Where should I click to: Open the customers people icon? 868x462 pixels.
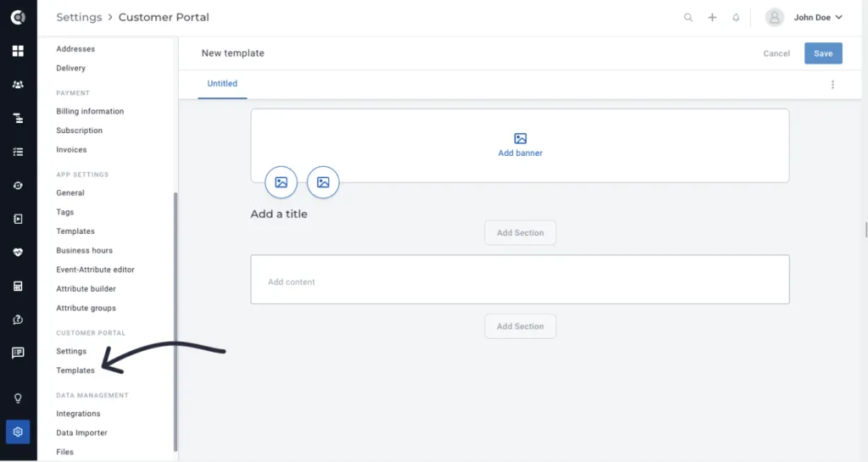coord(18,85)
